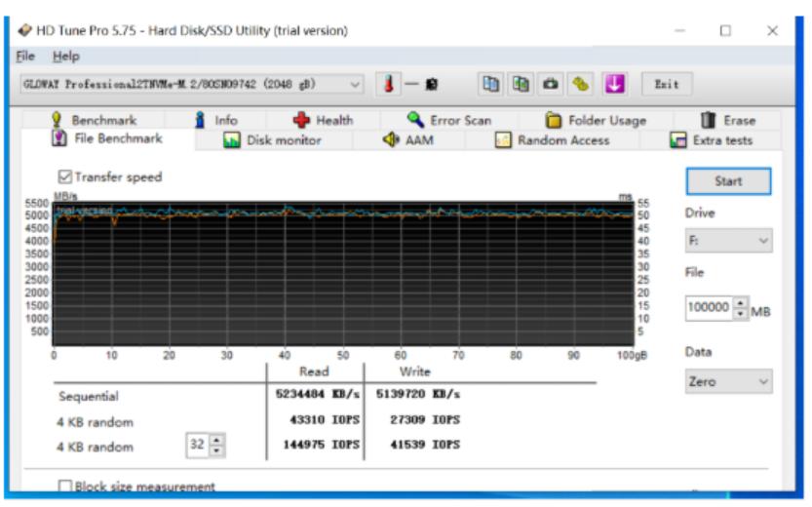The image size is (812, 507).
Task: Click the Exit button in toolbar
Action: coord(667,85)
